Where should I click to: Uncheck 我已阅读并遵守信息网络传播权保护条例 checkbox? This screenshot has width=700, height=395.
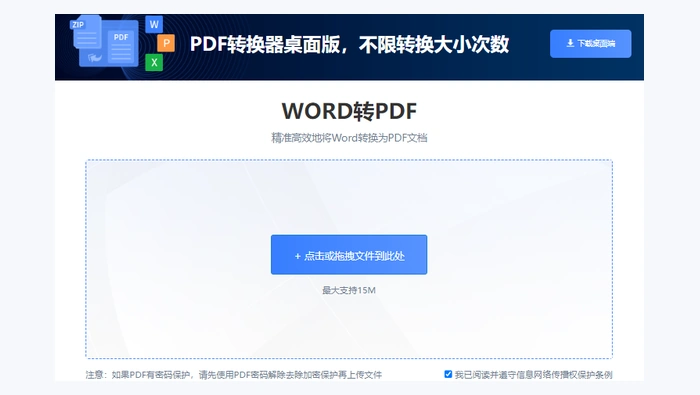pyautogui.click(x=448, y=374)
